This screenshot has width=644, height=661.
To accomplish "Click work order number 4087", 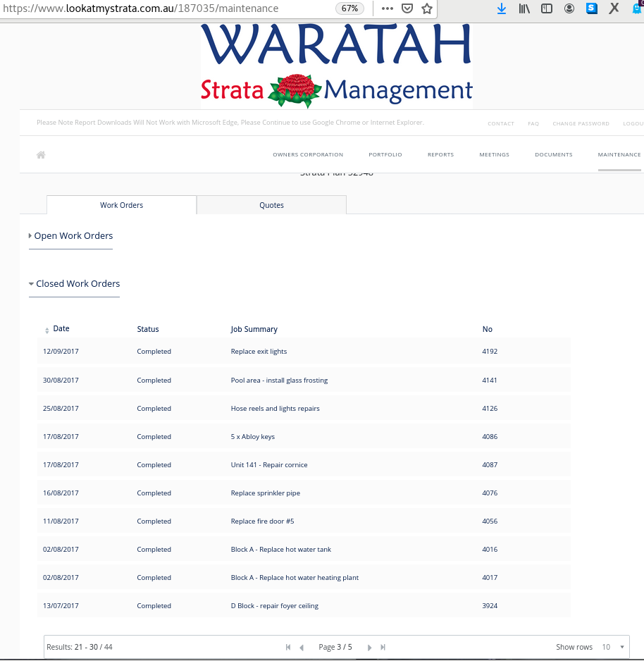I will click(x=490, y=465).
